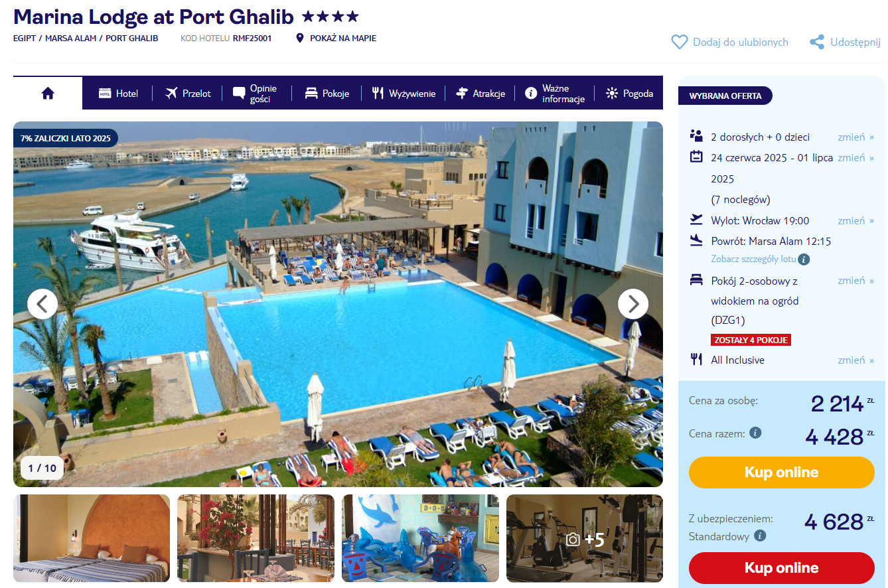
Task: Change the room type with zmień link
Action: click(x=855, y=281)
